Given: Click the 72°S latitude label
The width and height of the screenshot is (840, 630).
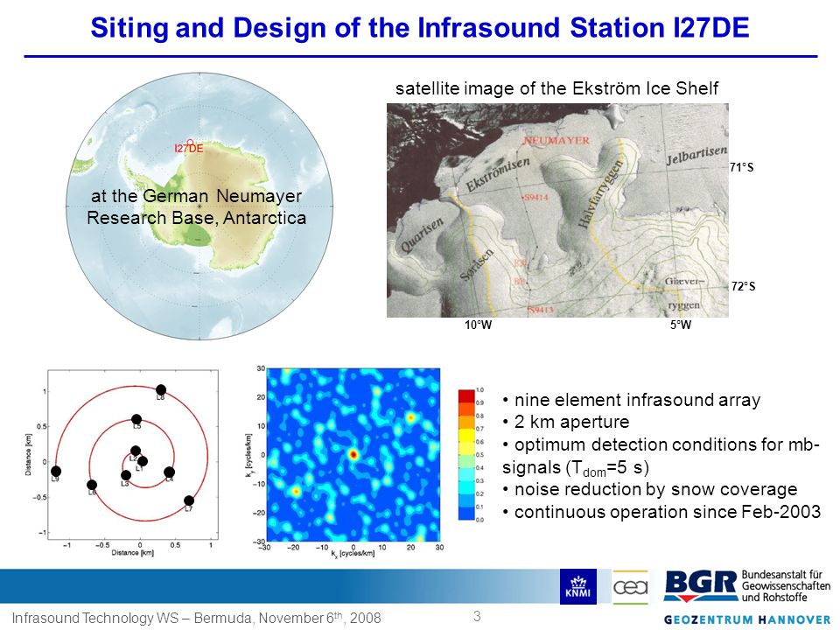Looking at the screenshot, I should [x=743, y=287].
